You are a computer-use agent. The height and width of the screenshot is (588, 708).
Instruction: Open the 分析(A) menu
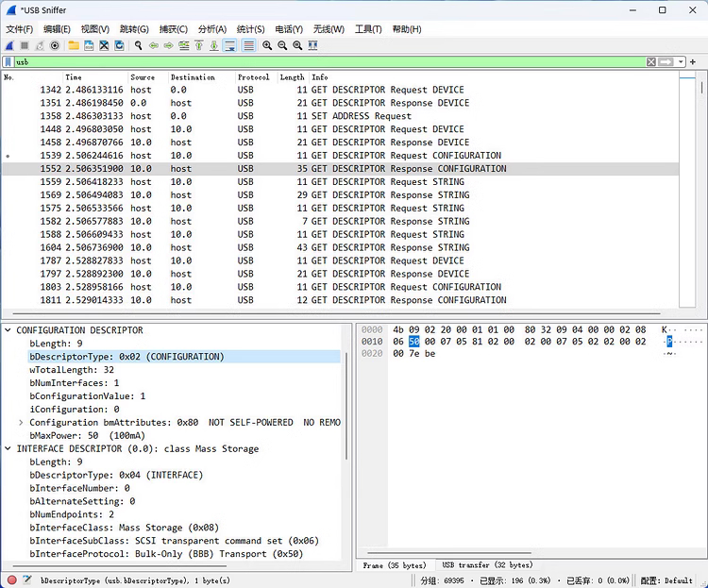click(x=211, y=29)
